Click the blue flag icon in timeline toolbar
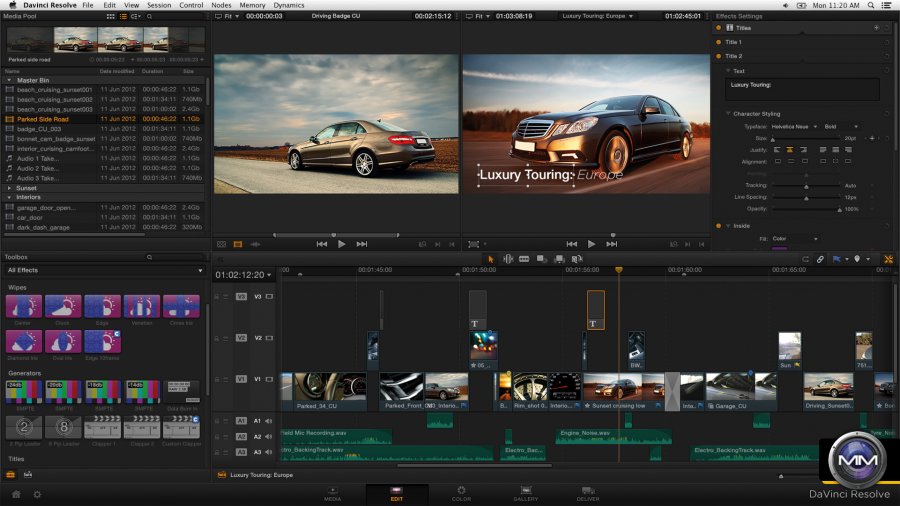 (x=836, y=259)
